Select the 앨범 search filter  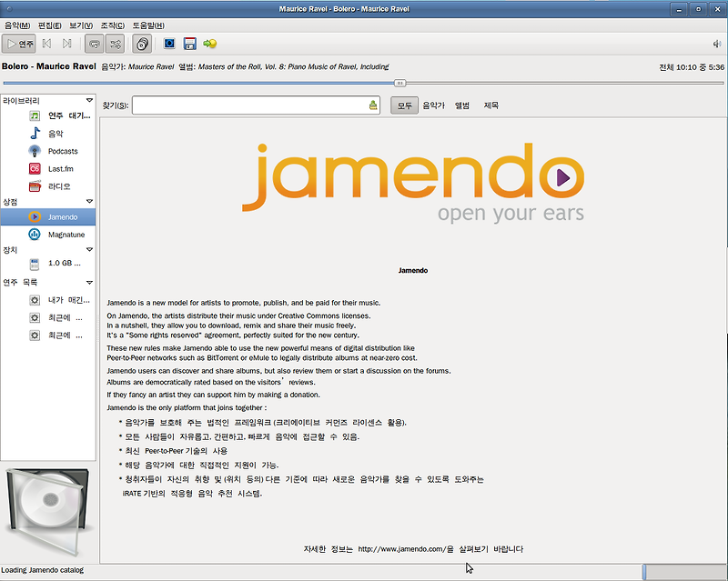pyautogui.click(x=462, y=105)
